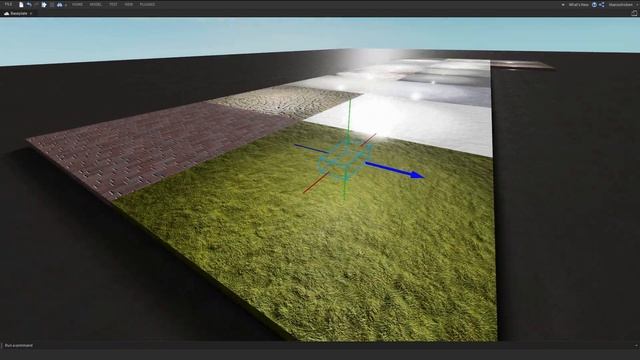Click the share icon in the top bar
Viewport: 640px width, 360px height.
tap(602, 4)
